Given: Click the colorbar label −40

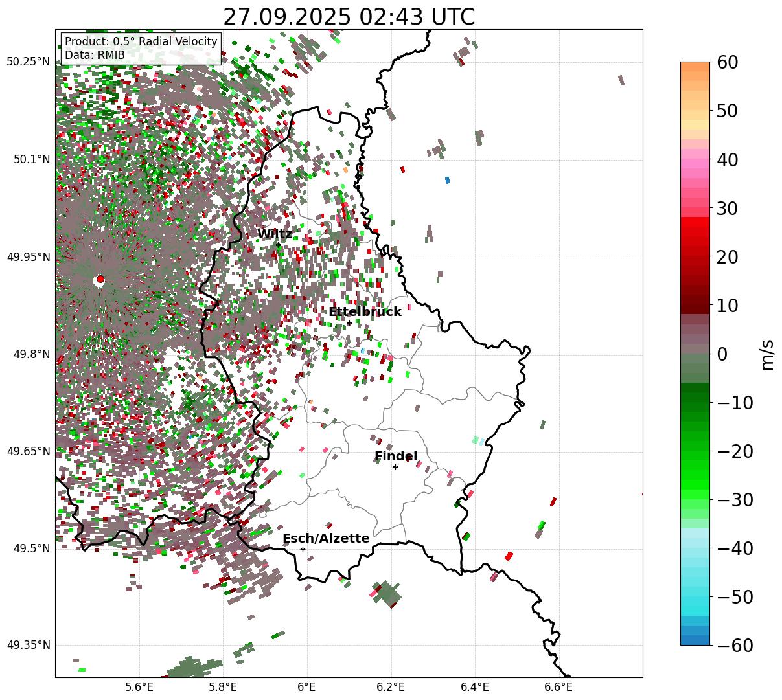Looking at the screenshot, I should pyautogui.click(x=735, y=548).
